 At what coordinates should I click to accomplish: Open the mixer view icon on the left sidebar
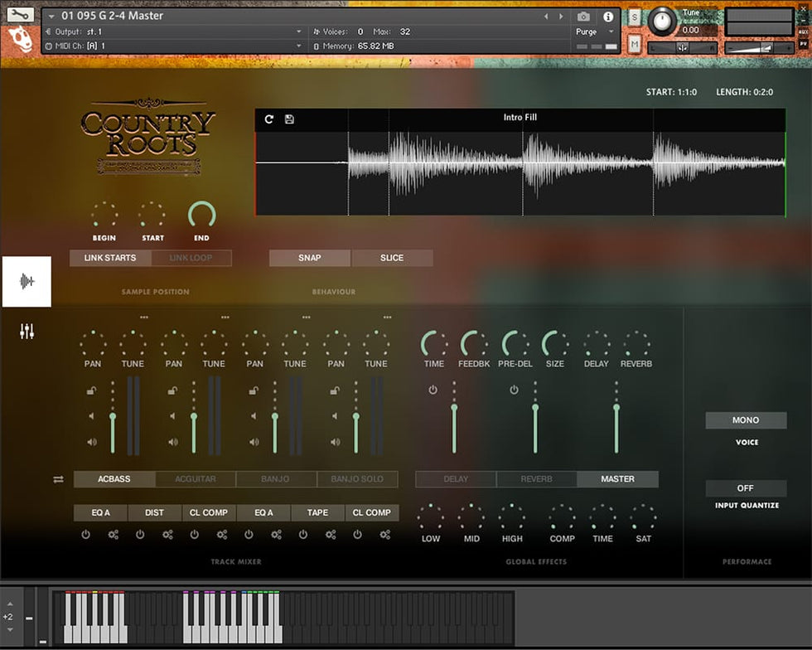tap(27, 332)
